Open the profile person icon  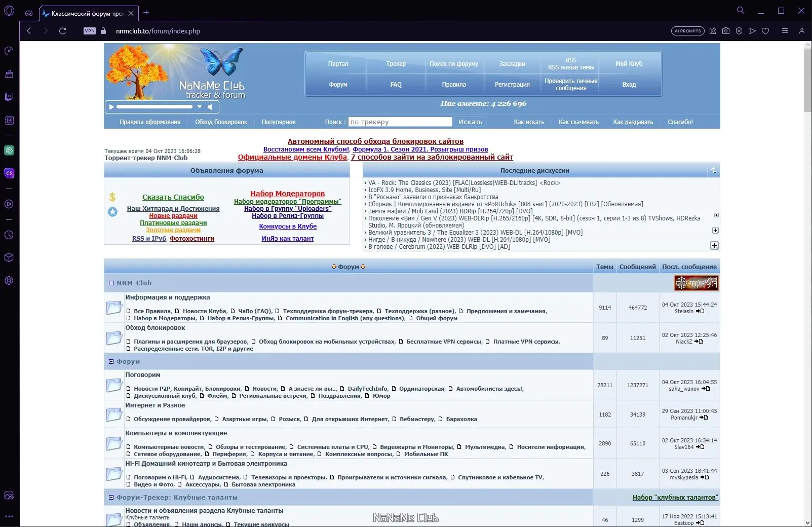tap(801, 31)
